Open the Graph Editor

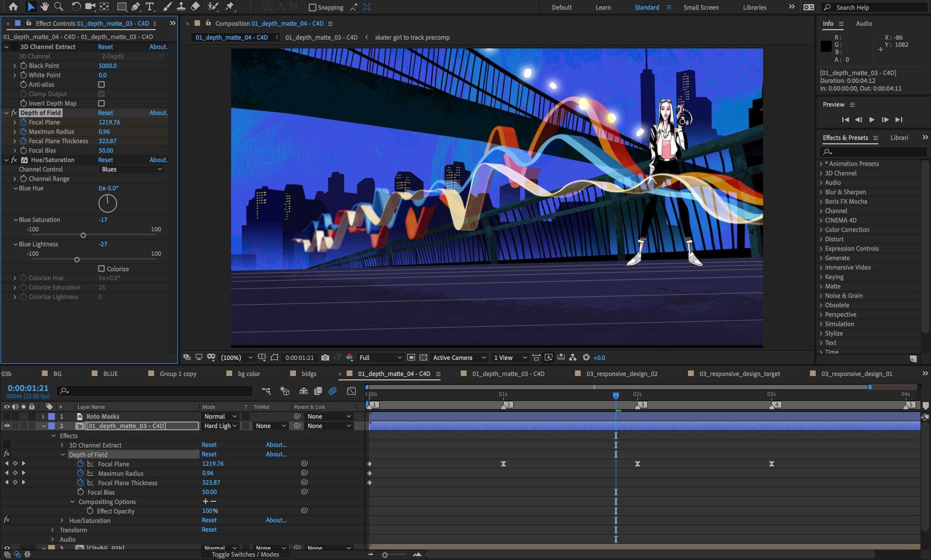coord(351,391)
